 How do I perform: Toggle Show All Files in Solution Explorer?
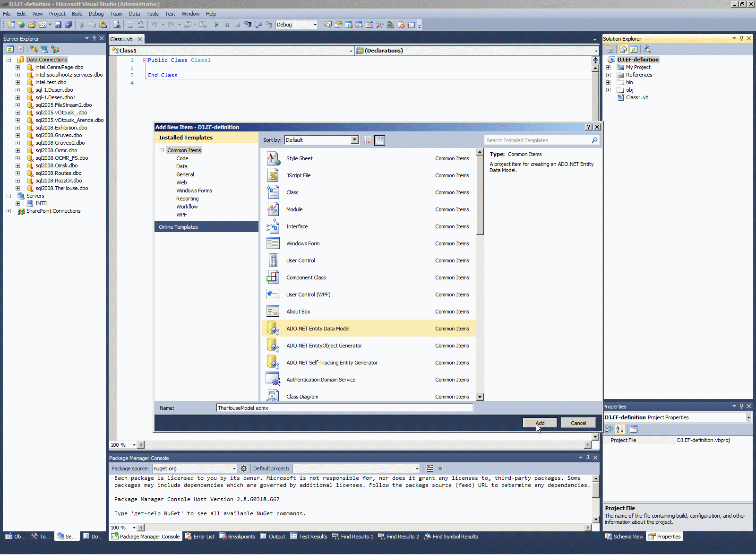point(623,49)
